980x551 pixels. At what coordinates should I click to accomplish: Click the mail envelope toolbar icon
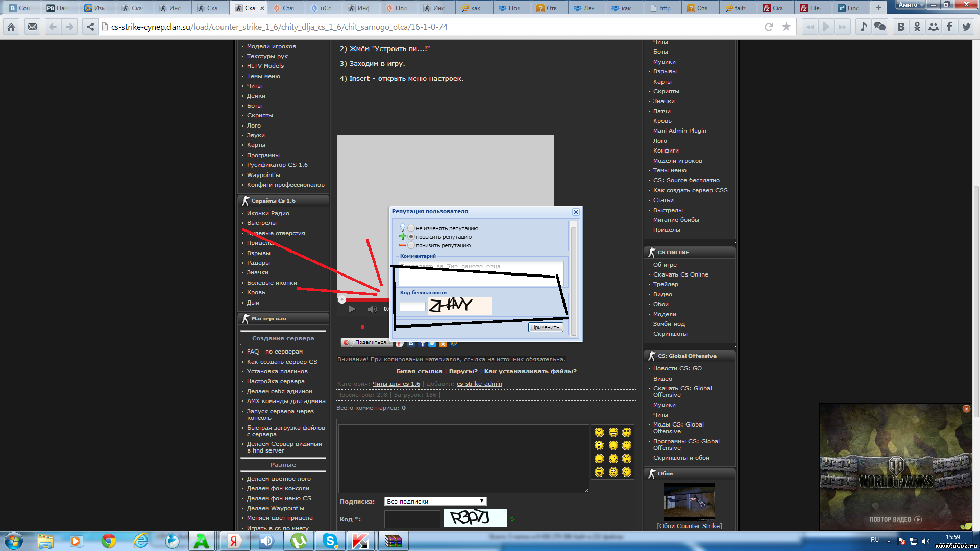pos(32,27)
